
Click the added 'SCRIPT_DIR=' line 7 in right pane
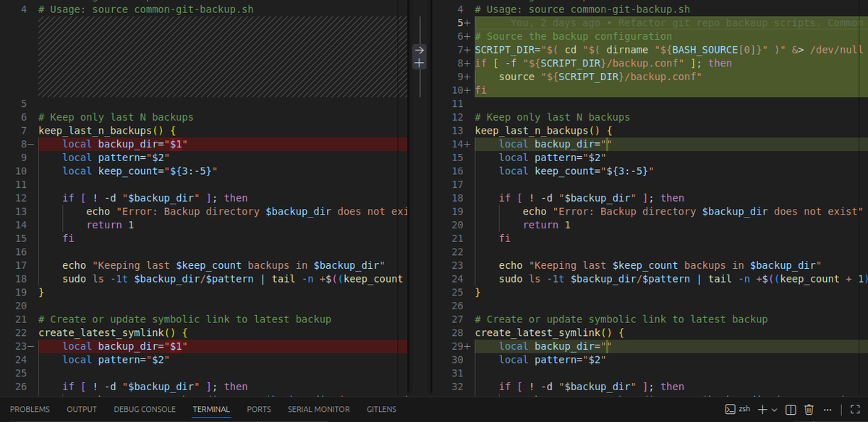pyautogui.click(x=669, y=50)
